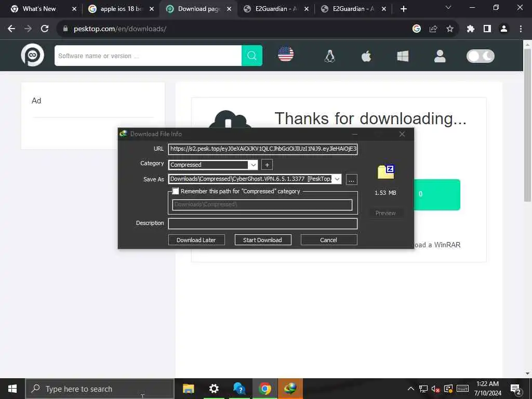Close the Download File Info dialog

tap(402, 134)
